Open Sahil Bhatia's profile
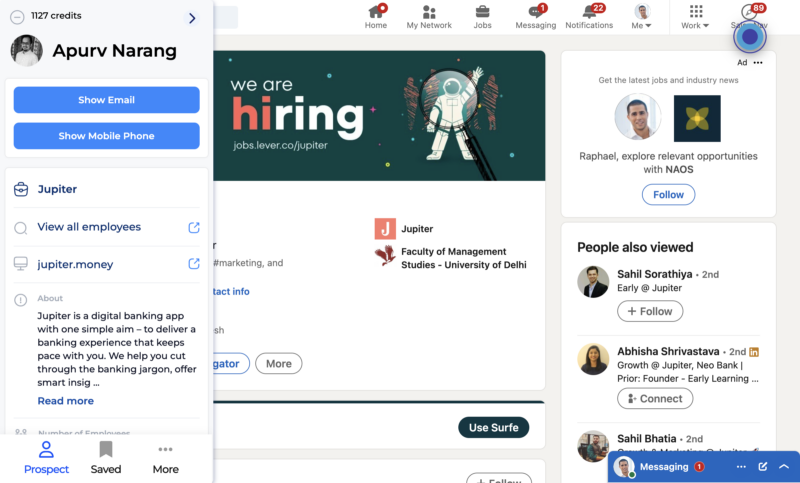The height and width of the screenshot is (483, 800). coord(646,439)
